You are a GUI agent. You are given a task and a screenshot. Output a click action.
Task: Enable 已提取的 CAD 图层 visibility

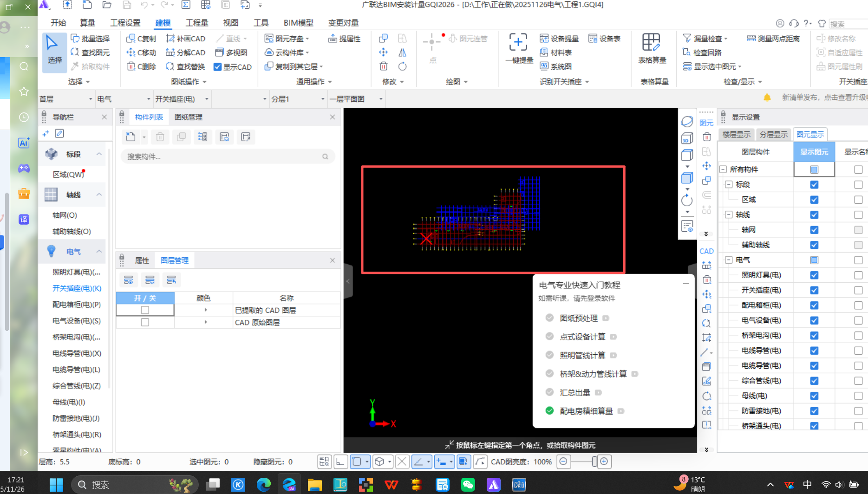click(144, 310)
